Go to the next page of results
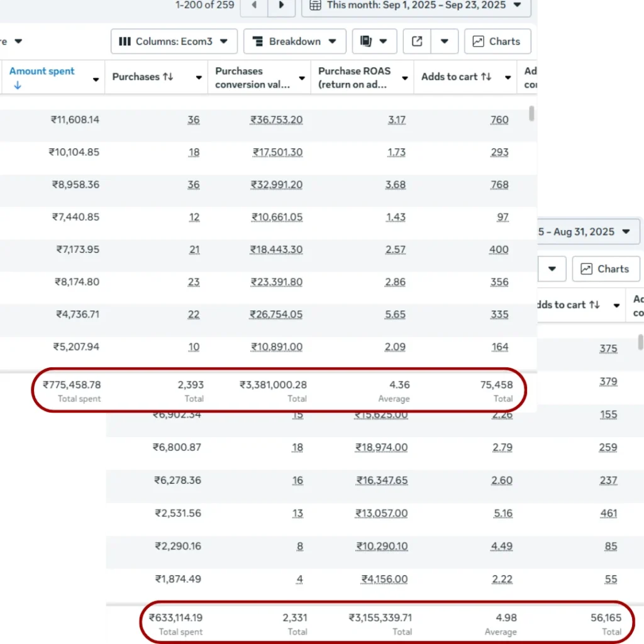Viewport: 644px width, 644px height. 281,6
